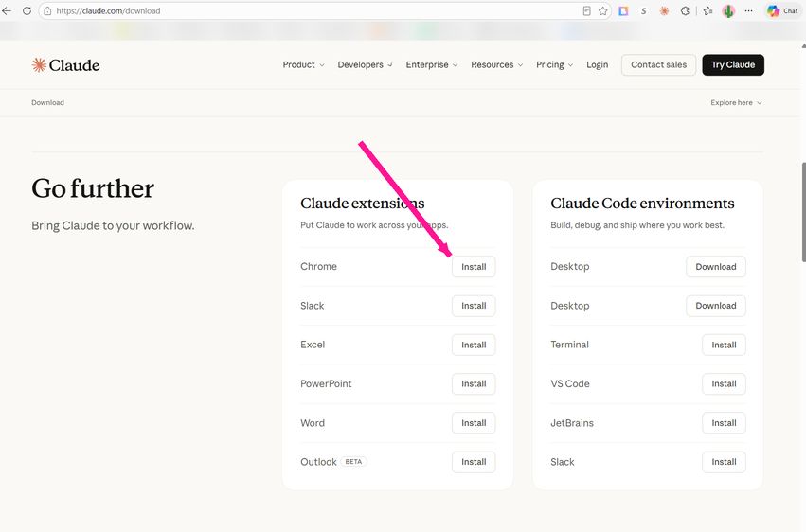Image resolution: width=806 pixels, height=532 pixels.
Task: Click the cactus profile avatar
Action: [x=728, y=10]
